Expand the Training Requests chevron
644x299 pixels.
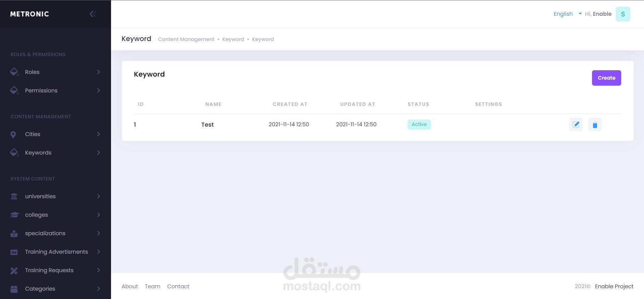tap(98, 270)
